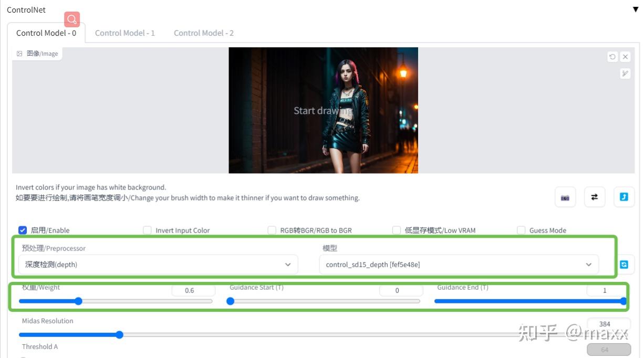Open the 模型 model selection dropdown

click(x=461, y=264)
